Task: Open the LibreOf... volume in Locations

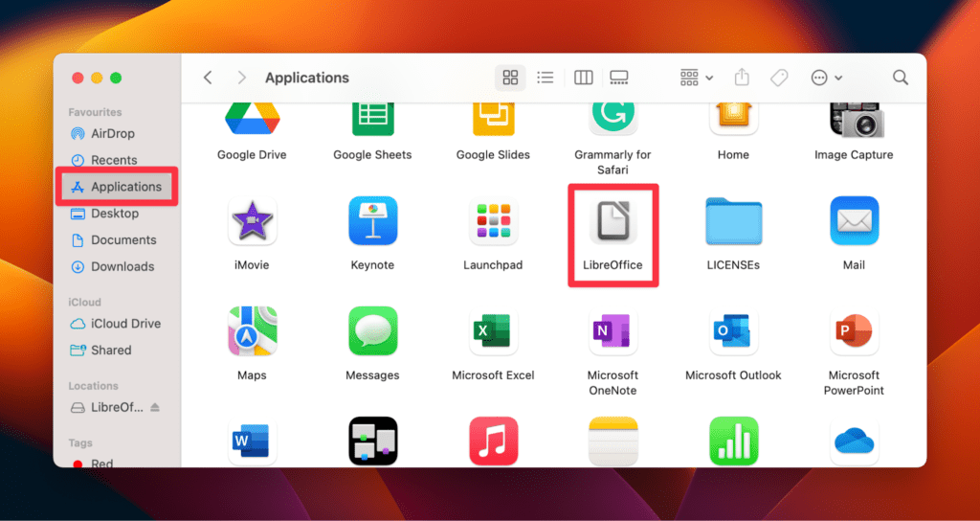Action: click(x=107, y=407)
